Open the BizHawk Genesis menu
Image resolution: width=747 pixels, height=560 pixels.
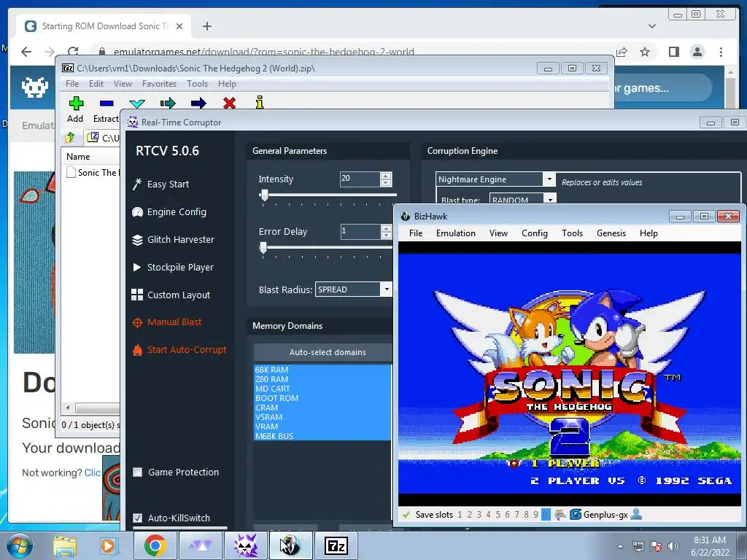point(611,233)
